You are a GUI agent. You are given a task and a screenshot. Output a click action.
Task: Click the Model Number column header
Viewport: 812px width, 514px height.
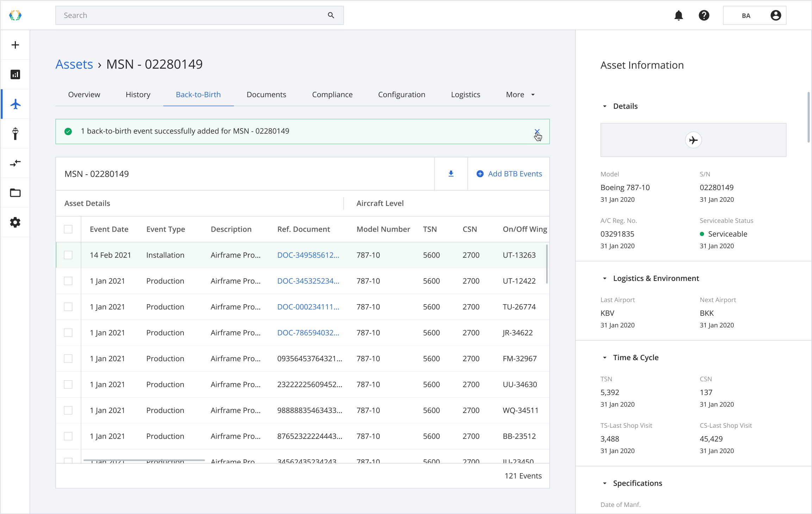tap(383, 229)
